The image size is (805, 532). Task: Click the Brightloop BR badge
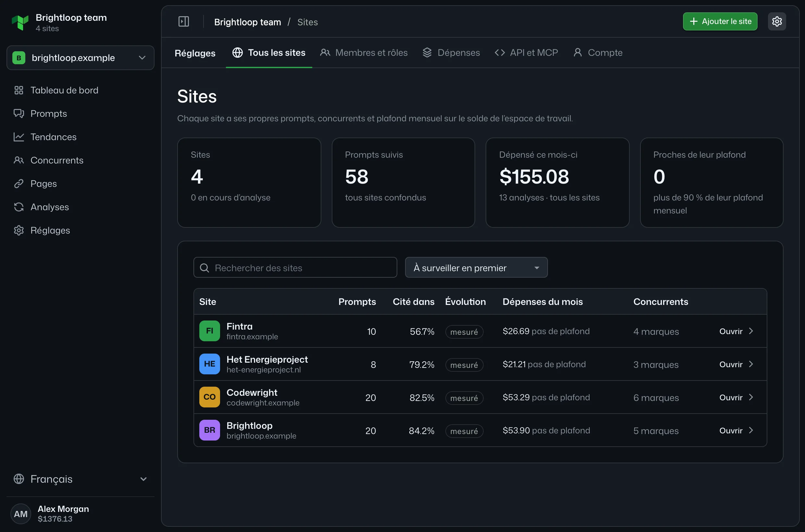[209, 430]
